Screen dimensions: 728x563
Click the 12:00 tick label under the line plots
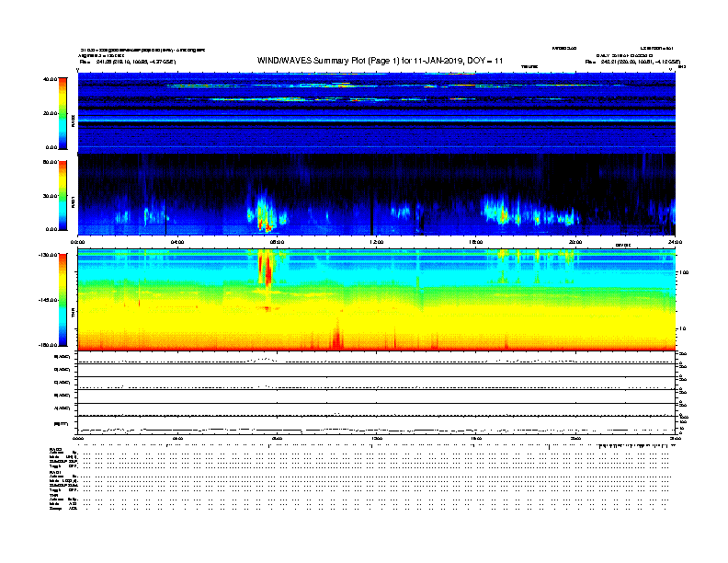coord(377,438)
